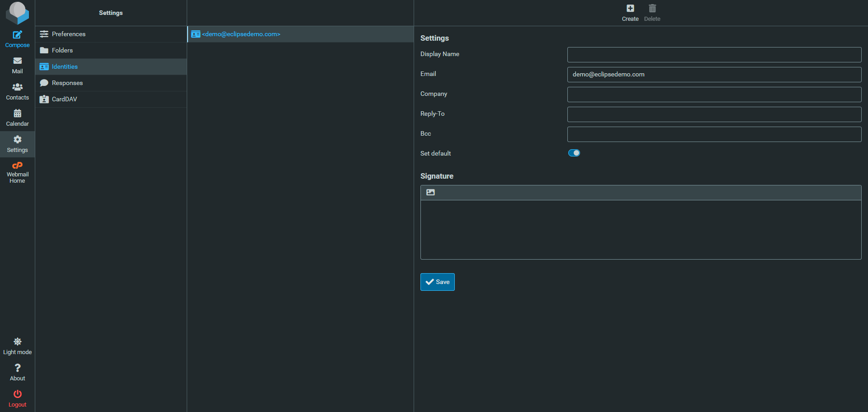This screenshot has height=412, width=868.
Task: Open the Contacts icon in sidebar
Action: click(17, 87)
